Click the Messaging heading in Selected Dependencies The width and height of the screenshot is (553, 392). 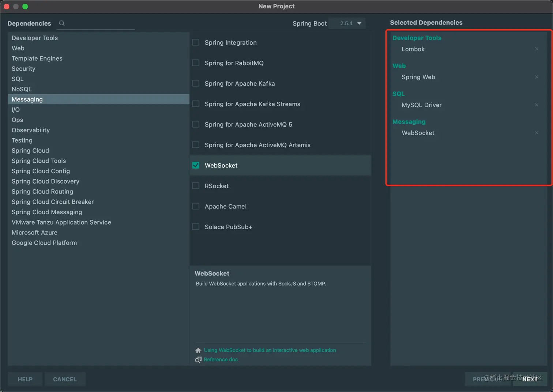click(409, 122)
